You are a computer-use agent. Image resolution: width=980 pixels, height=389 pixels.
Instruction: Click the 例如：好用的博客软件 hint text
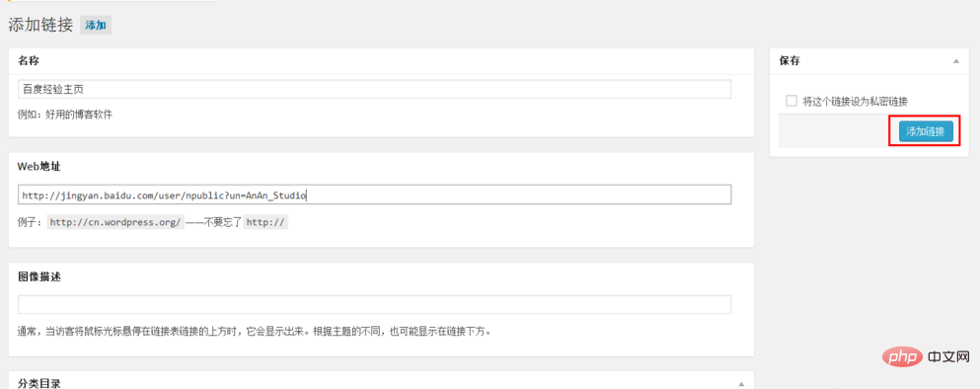coord(65,116)
